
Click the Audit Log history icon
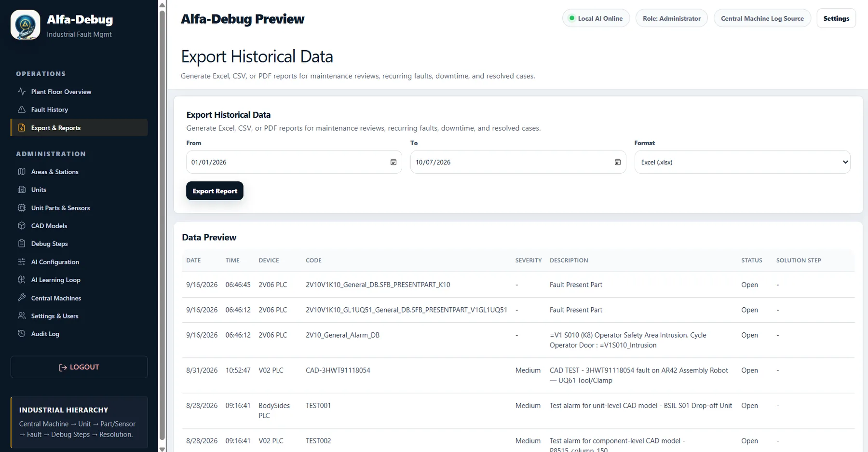pos(22,334)
